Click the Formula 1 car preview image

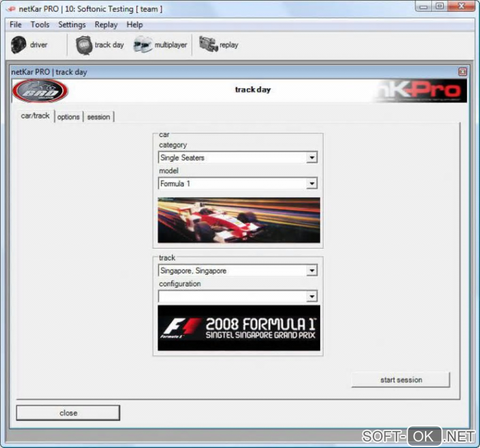tap(239, 220)
